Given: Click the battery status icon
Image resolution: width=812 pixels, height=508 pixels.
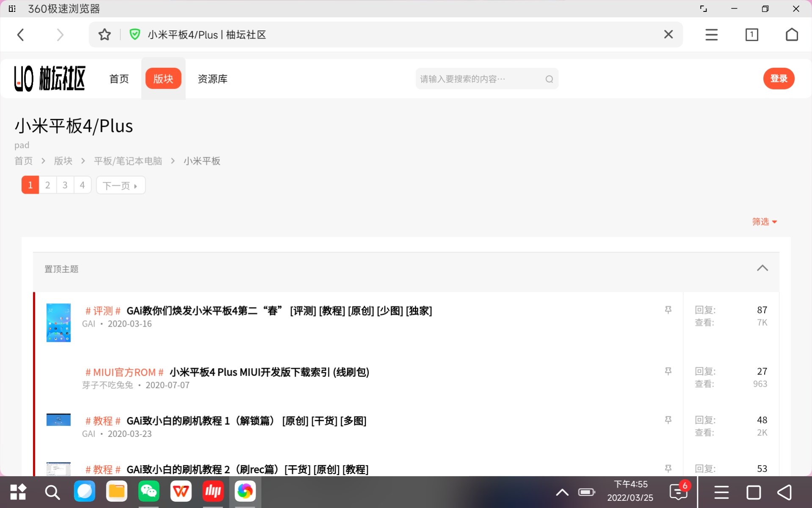Looking at the screenshot, I should (x=587, y=492).
